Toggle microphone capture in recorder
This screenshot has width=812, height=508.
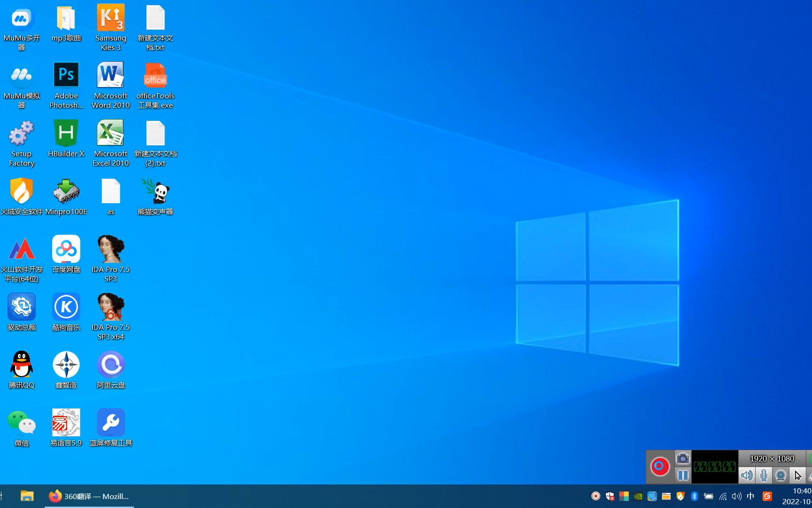(764, 475)
